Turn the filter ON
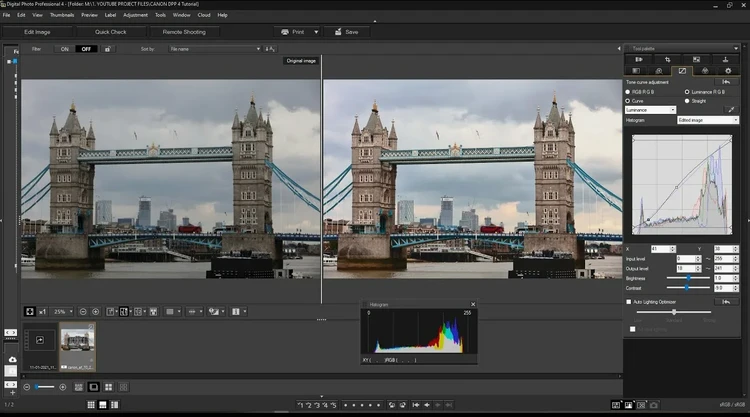This screenshot has width=750, height=417. [65, 48]
